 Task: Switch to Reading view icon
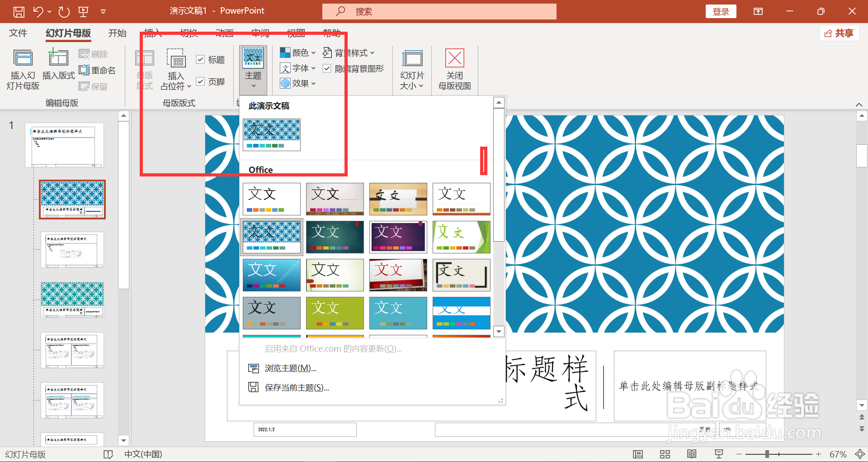(x=692, y=454)
